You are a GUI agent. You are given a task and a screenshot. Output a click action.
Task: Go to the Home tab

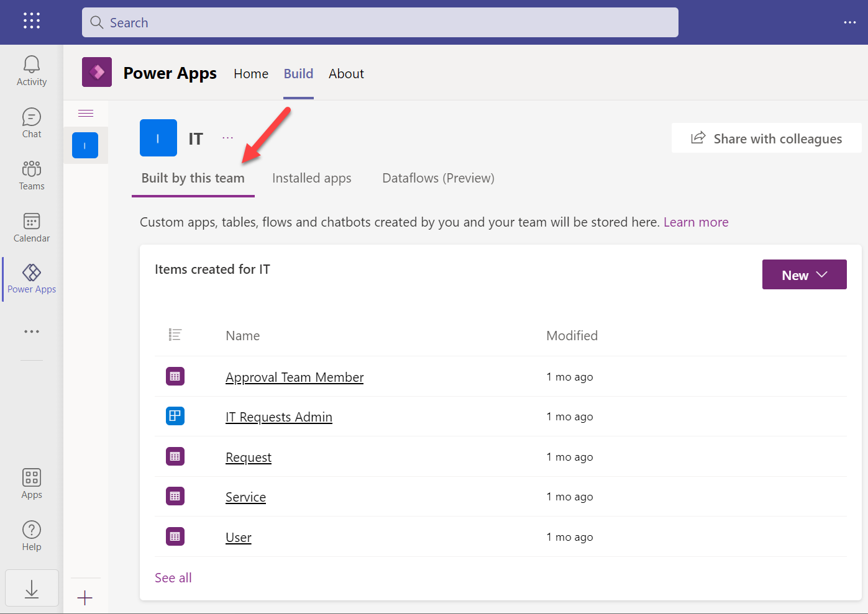pos(251,73)
